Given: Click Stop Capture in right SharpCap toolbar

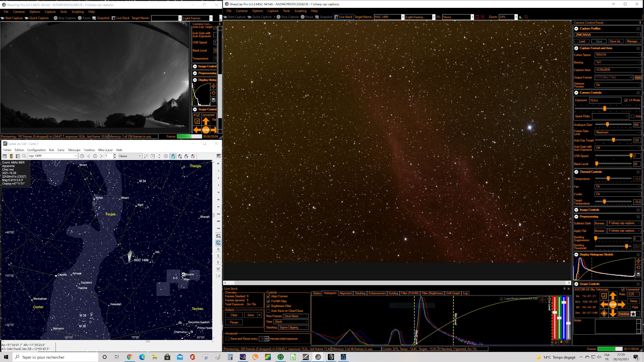Looking at the screenshot, I should tap(287, 17).
